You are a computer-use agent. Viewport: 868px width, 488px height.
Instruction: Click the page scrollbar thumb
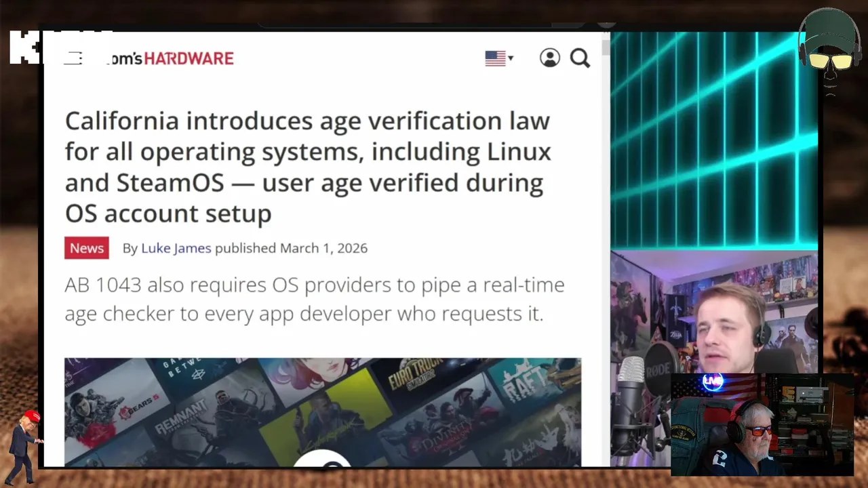coord(605,47)
